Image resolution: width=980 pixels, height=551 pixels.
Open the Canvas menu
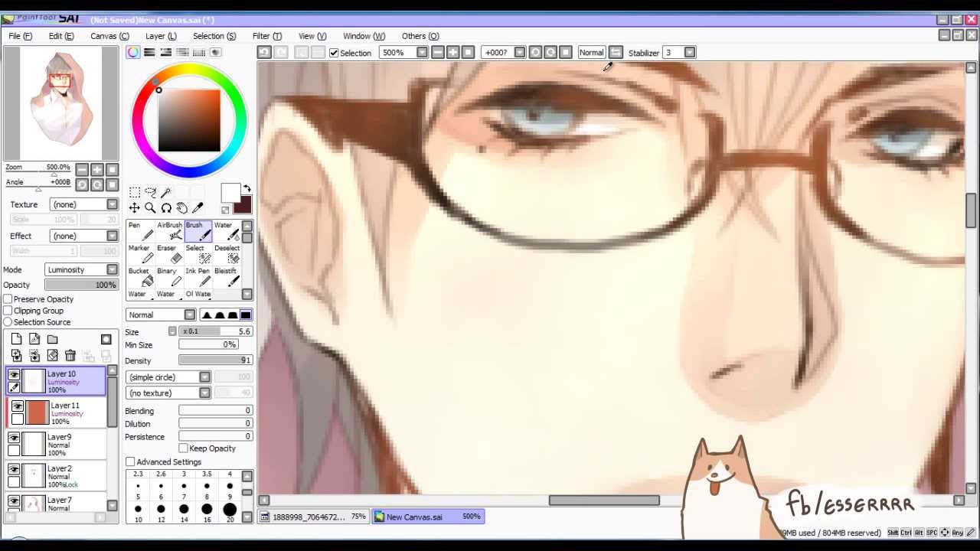(109, 36)
